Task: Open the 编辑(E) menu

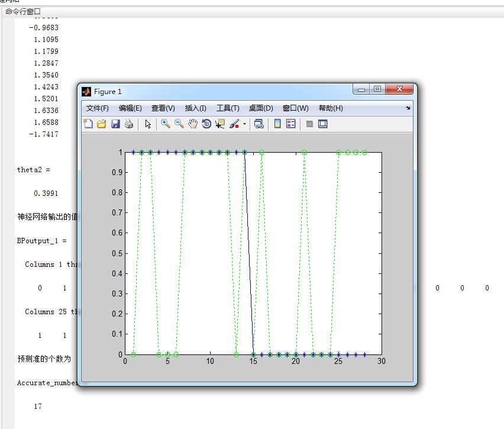Action: (x=130, y=108)
